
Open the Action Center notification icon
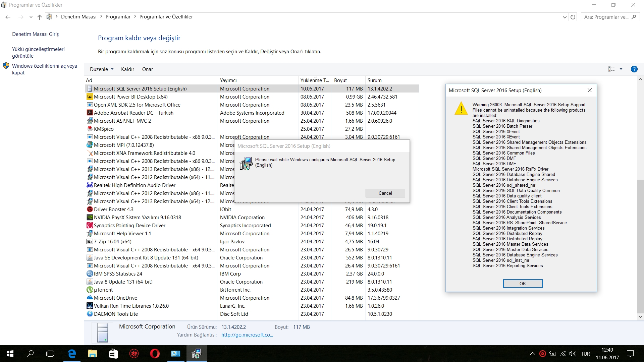630,354
